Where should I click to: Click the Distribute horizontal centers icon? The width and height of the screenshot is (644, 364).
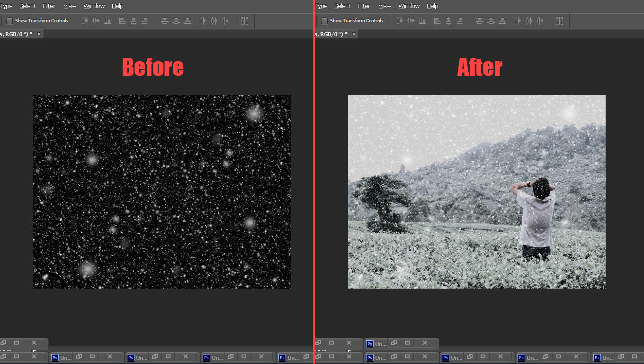[215, 21]
